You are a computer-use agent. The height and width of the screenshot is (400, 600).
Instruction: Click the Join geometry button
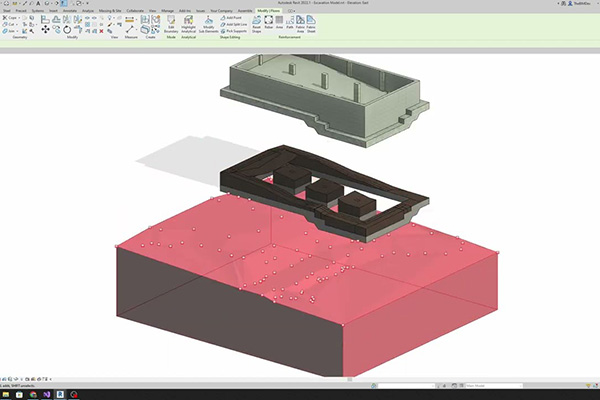click(9, 31)
